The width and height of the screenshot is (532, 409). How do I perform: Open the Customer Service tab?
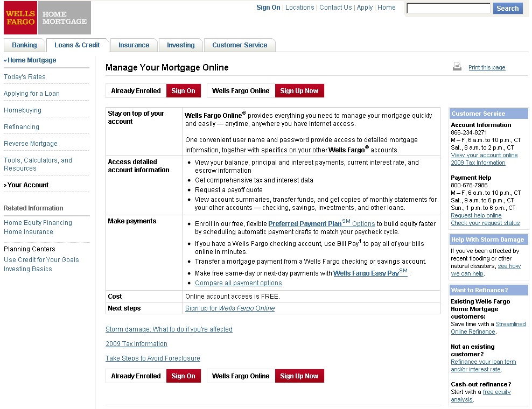[240, 45]
